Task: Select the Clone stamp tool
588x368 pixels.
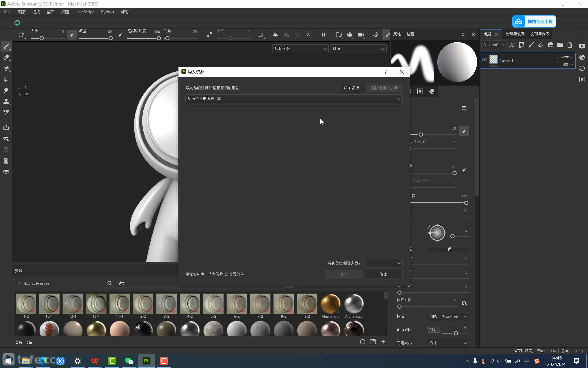Action: (x=6, y=101)
